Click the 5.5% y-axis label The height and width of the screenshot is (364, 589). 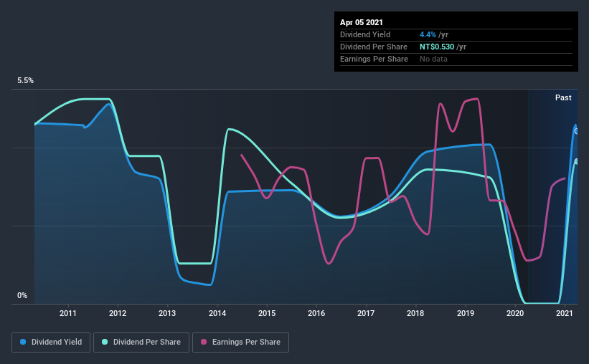25,81
